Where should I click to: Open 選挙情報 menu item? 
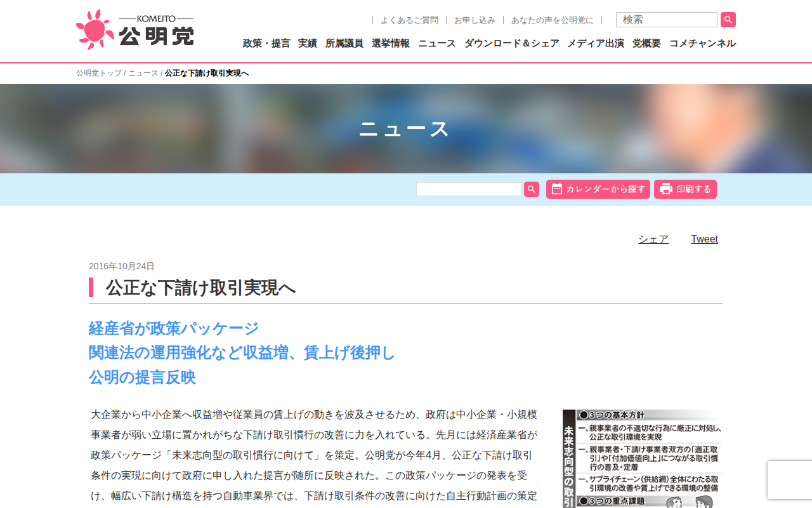tap(391, 43)
